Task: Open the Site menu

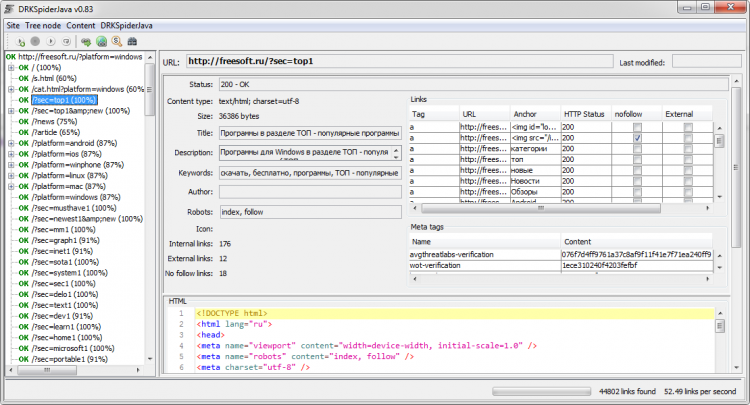Action: [x=14, y=24]
